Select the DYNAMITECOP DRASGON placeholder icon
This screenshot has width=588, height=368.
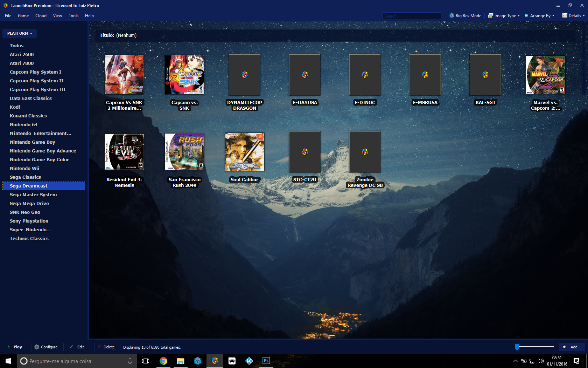[x=245, y=75]
